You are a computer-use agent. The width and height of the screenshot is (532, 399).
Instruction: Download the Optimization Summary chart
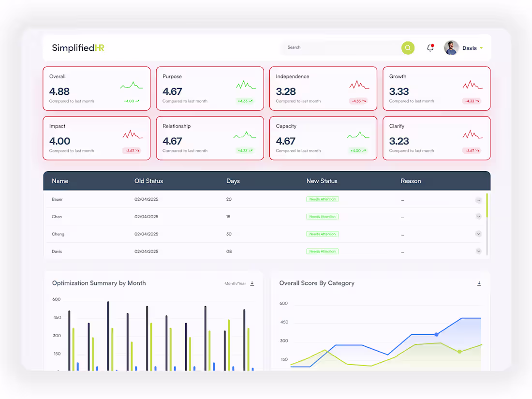tap(252, 283)
